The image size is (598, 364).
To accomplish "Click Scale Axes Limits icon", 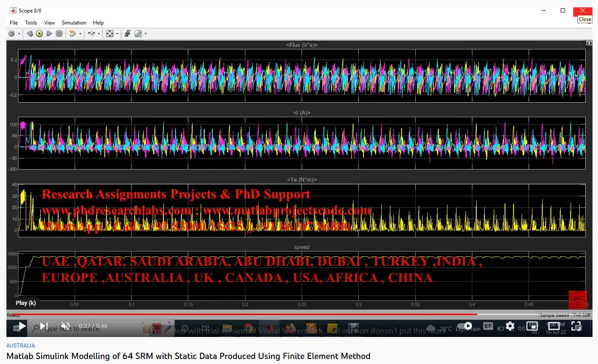I will (x=109, y=34).
